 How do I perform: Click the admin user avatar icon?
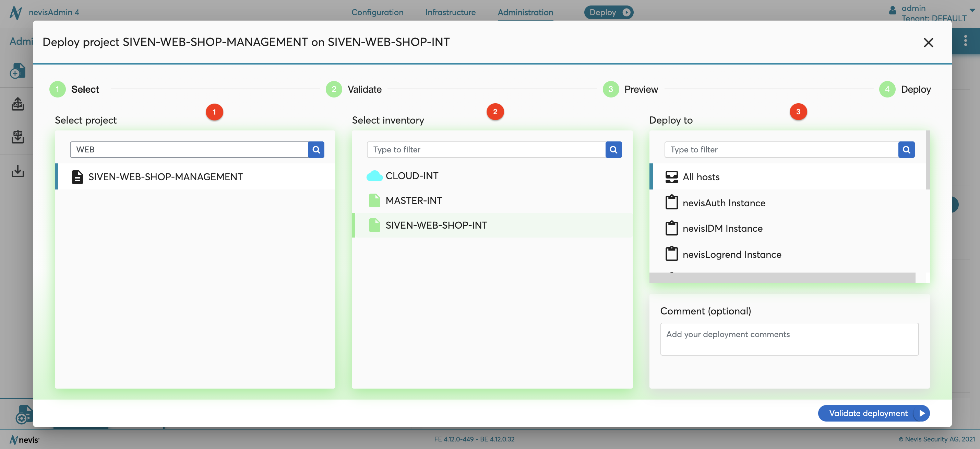tap(893, 10)
